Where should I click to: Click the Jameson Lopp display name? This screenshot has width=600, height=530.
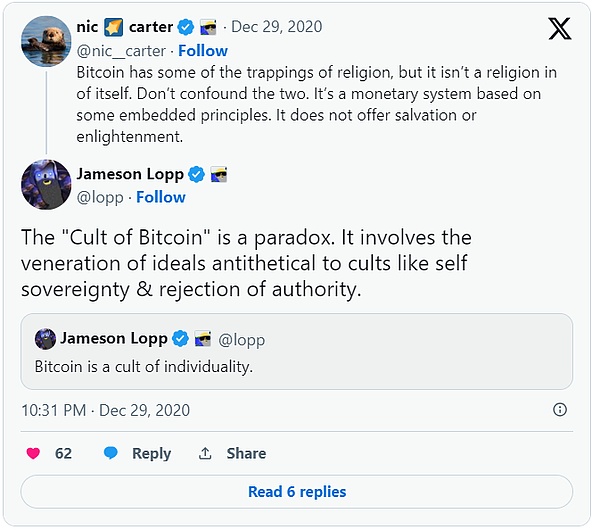(130, 175)
